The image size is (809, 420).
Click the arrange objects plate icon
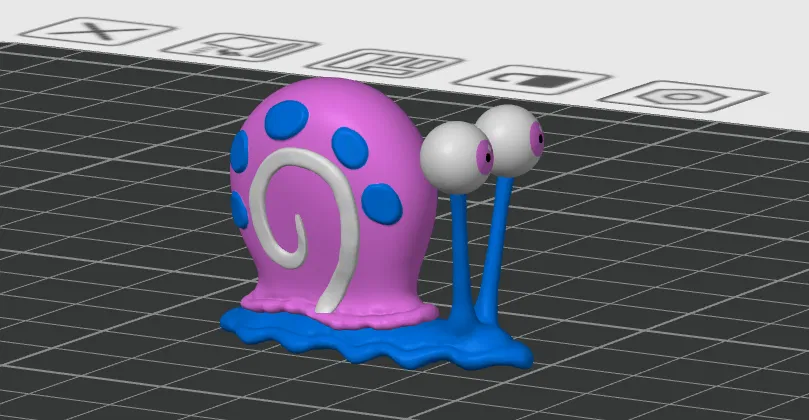click(x=385, y=64)
